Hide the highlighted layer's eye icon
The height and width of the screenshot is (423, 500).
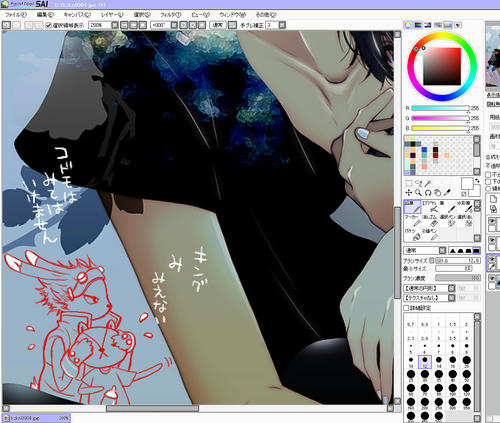pos(492,259)
